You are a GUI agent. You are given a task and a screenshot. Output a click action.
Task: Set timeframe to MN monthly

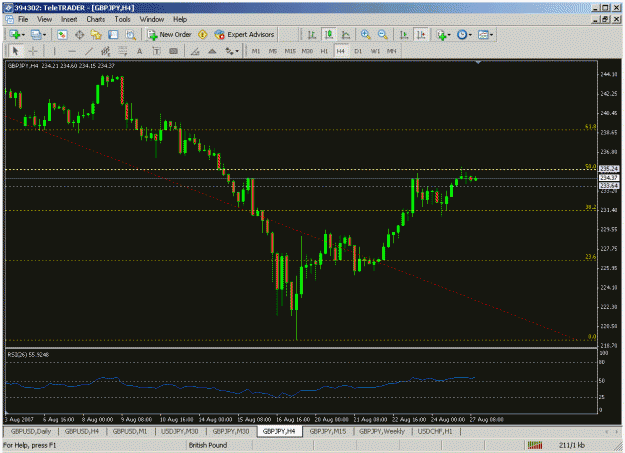click(x=392, y=51)
